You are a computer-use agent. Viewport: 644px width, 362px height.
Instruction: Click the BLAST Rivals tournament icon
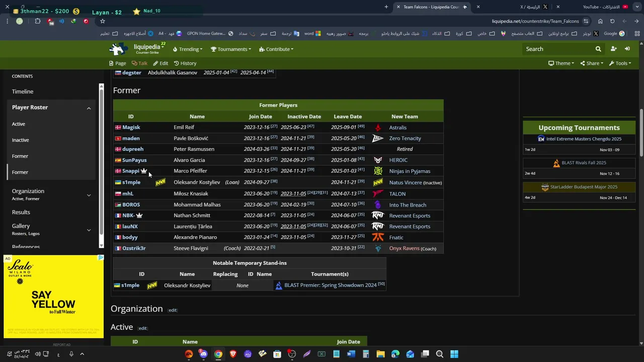(x=556, y=163)
